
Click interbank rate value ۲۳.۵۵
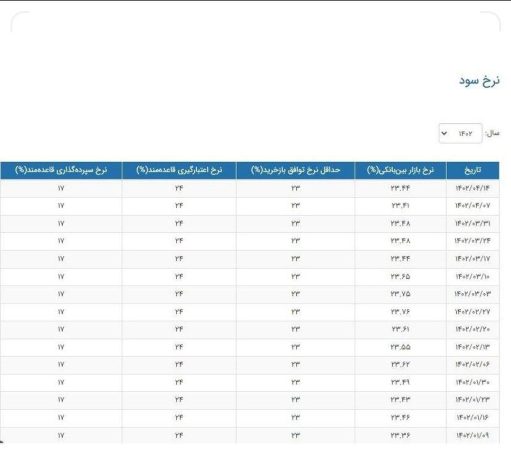(x=400, y=347)
